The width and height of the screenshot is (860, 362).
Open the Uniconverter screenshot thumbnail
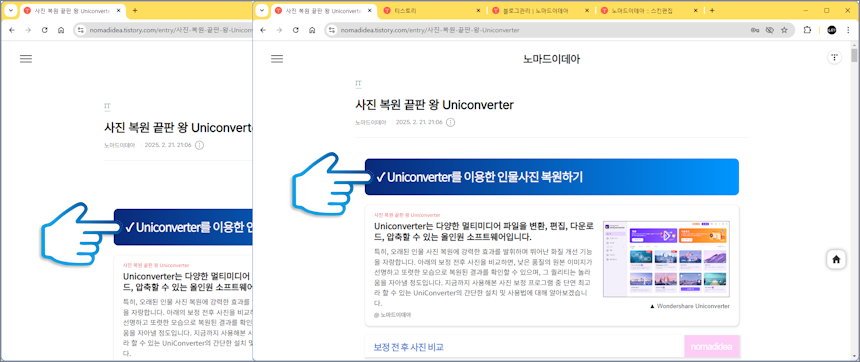(x=666, y=259)
